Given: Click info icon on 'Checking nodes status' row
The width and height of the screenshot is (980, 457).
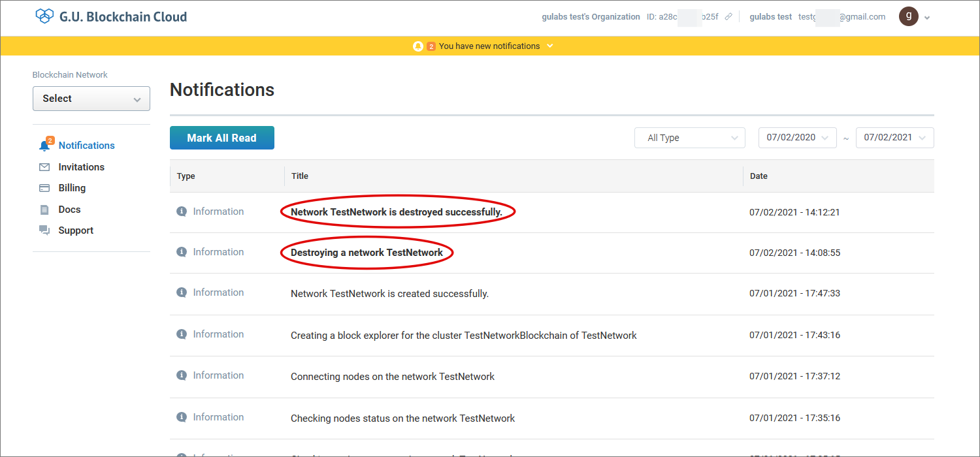Looking at the screenshot, I should click(182, 417).
